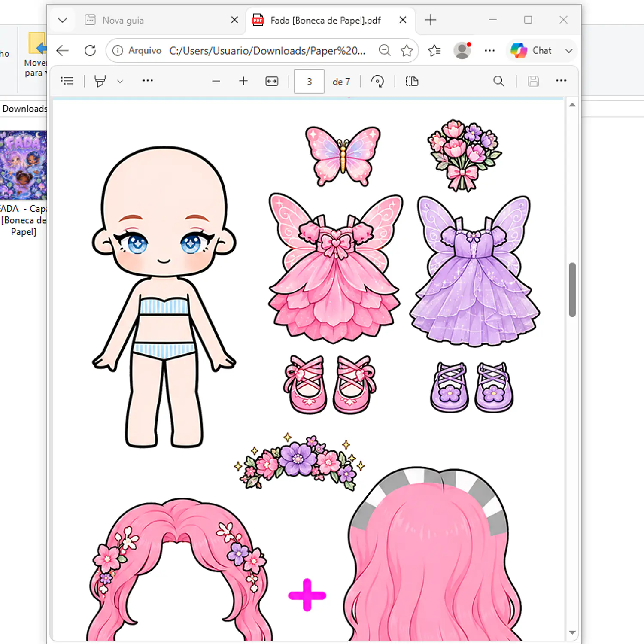Search within the PDF
The width and height of the screenshot is (644, 644).
[499, 81]
